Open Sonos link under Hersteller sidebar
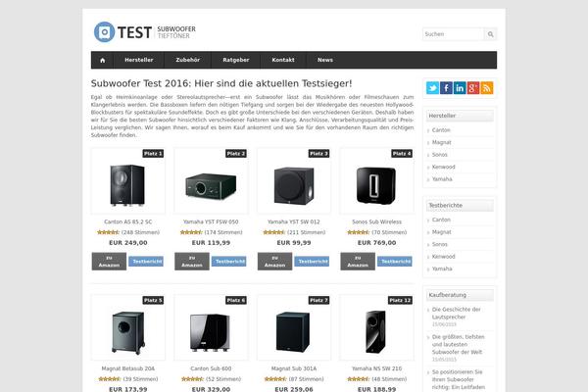This screenshot has width=588, height=392. click(x=439, y=155)
